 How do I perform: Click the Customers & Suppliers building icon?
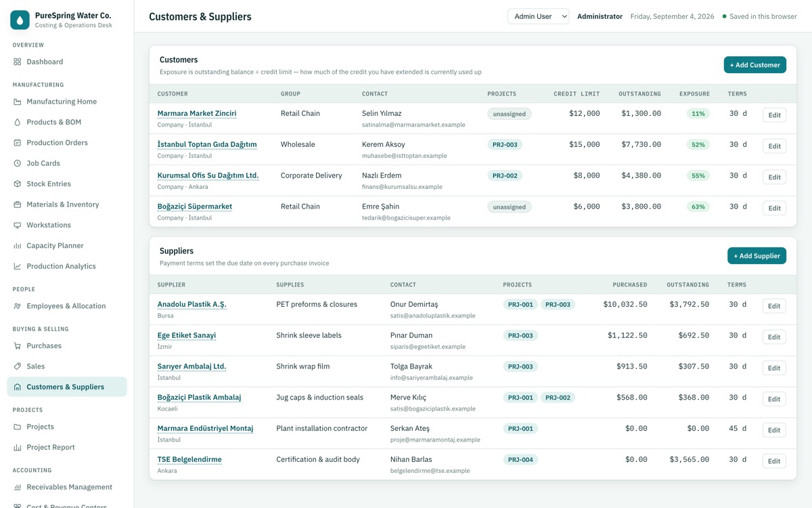(18, 387)
